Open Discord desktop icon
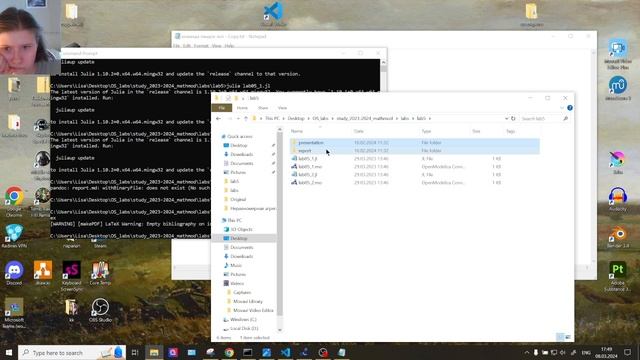The image size is (640, 360). tap(14, 273)
